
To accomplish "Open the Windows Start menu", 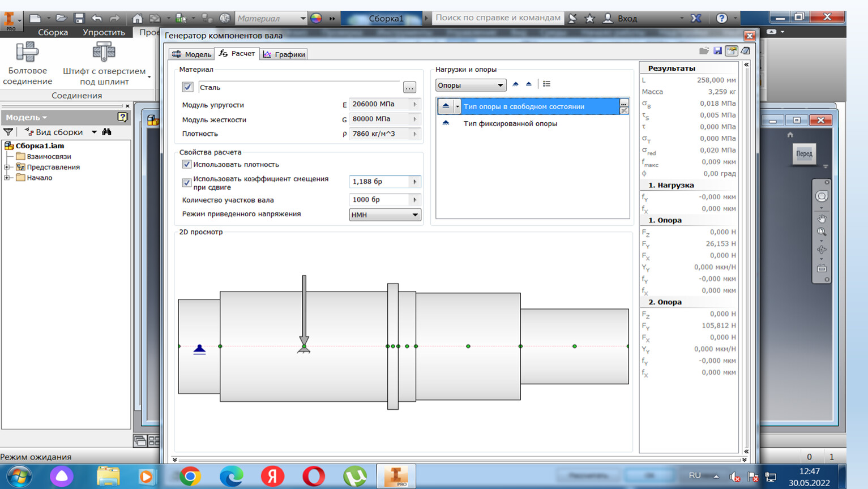I will (19, 477).
